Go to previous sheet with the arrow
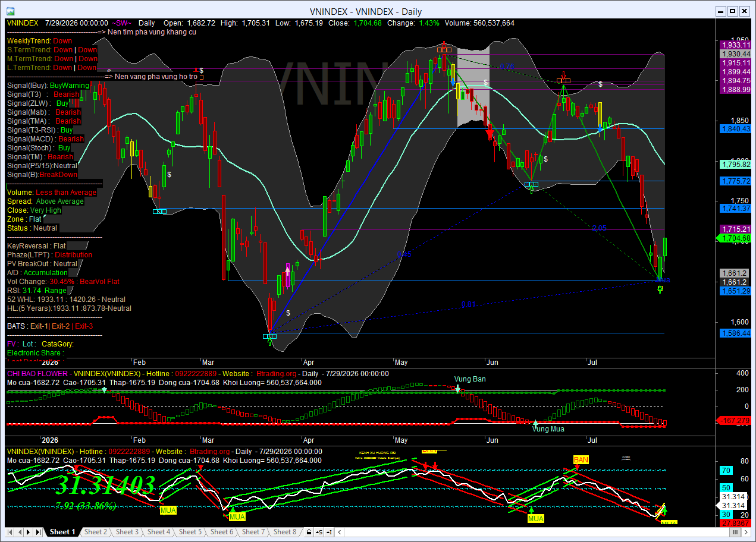The width and height of the screenshot is (756, 542). click(20, 532)
